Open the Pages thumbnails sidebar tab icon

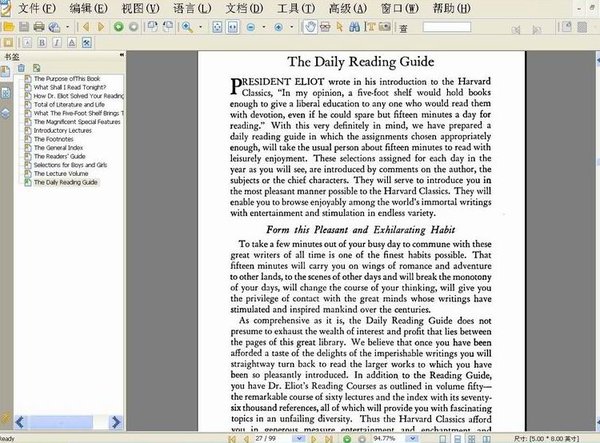point(5,93)
